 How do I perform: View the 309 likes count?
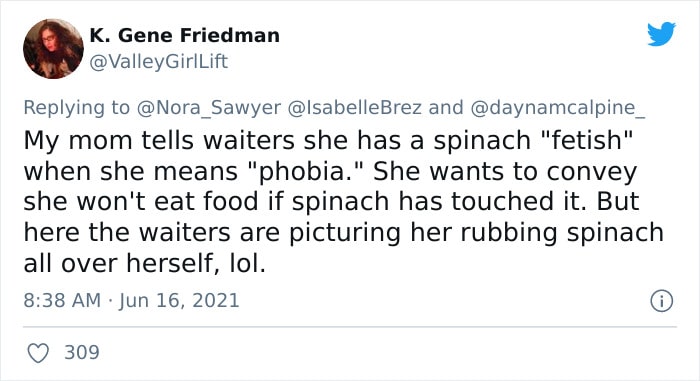click(82, 352)
